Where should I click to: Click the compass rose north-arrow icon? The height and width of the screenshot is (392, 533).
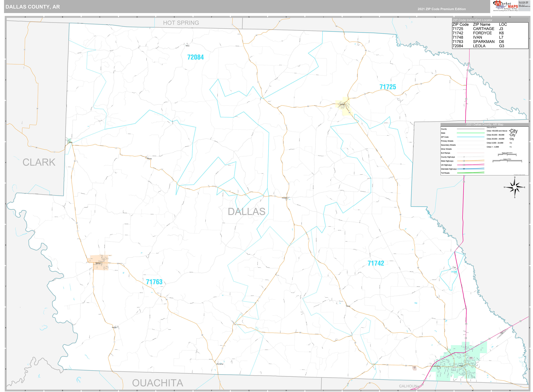[514, 187]
